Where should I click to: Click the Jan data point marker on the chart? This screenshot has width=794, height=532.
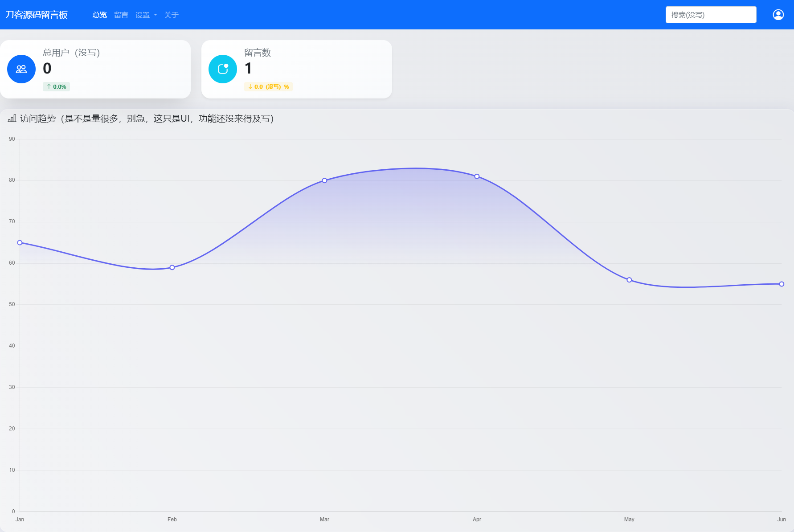point(19,242)
